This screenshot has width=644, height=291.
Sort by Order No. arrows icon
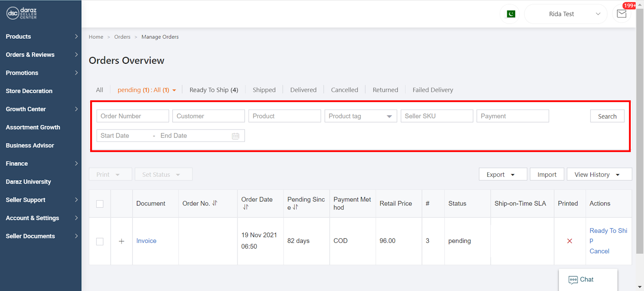[215, 203]
